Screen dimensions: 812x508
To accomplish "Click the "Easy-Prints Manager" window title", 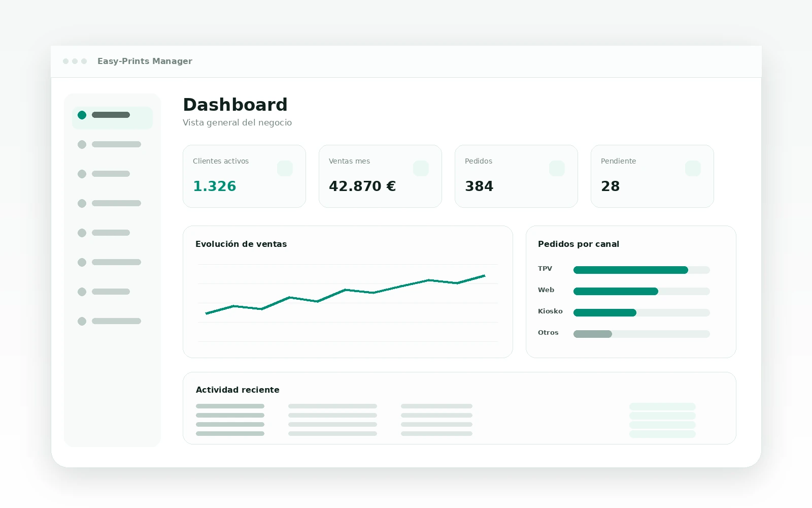I will click(145, 61).
